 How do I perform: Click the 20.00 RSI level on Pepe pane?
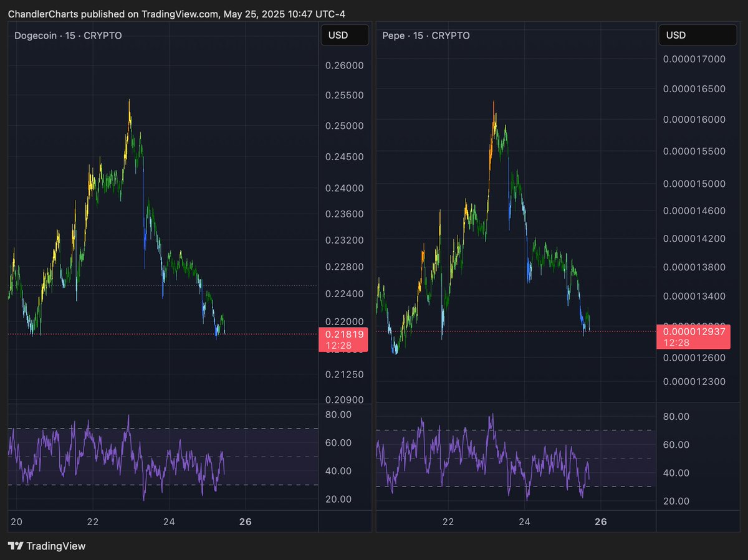pyautogui.click(x=676, y=501)
